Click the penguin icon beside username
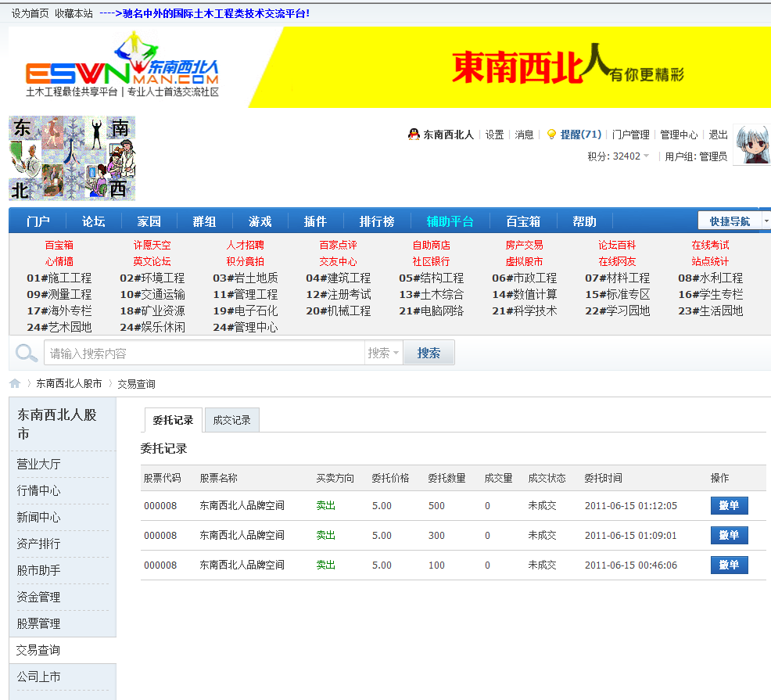 tap(414, 135)
